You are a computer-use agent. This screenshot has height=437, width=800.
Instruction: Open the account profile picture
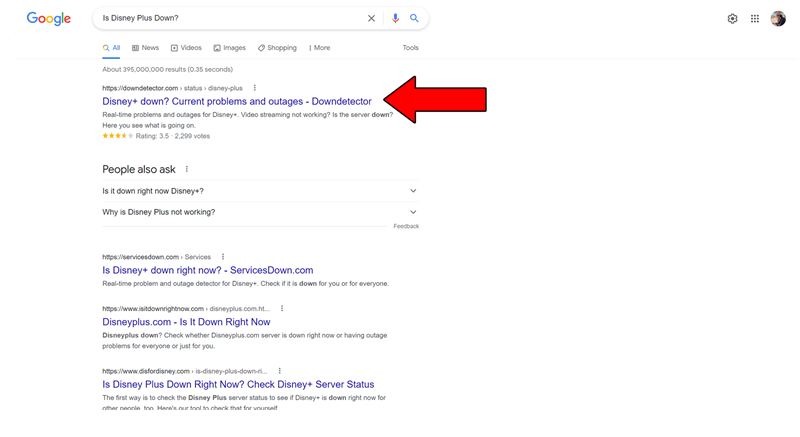[x=778, y=19]
